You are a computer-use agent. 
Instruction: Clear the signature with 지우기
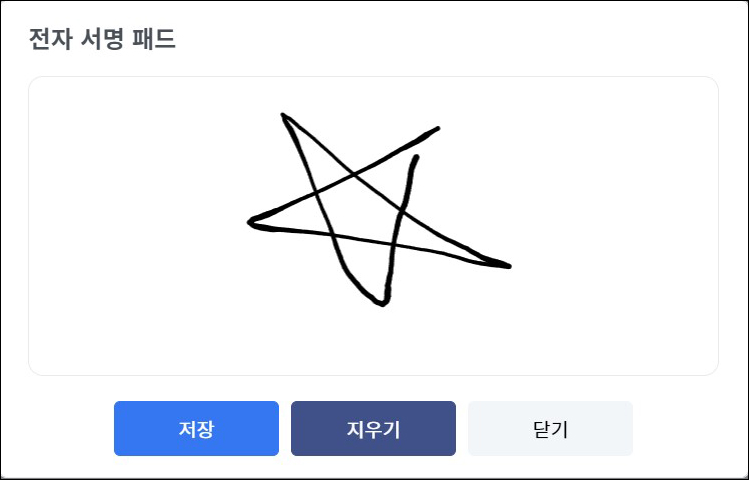(374, 428)
